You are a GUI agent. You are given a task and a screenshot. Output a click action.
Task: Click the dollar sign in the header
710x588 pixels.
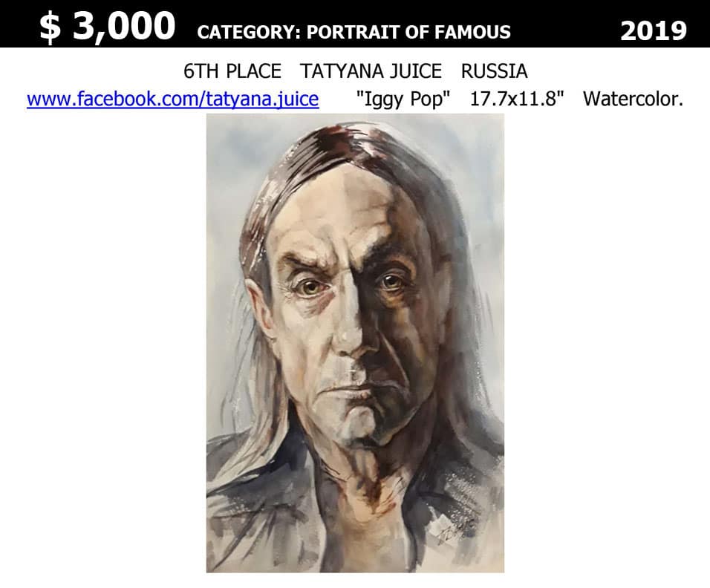pos(50,27)
